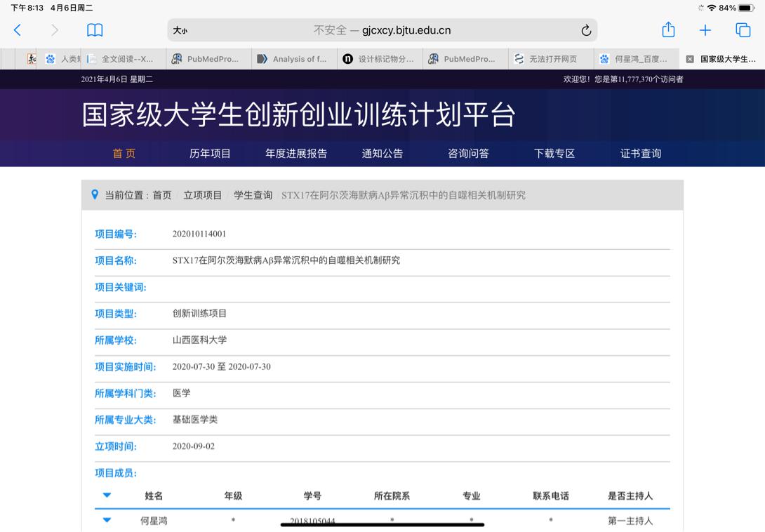Toggle the member table header arrow
765x532 pixels.
107,496
